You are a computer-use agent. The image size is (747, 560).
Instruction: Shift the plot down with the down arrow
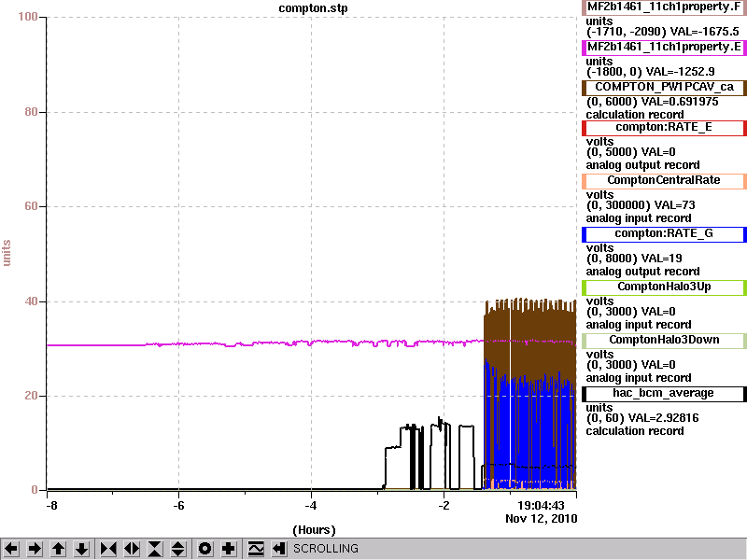(82, 549)
